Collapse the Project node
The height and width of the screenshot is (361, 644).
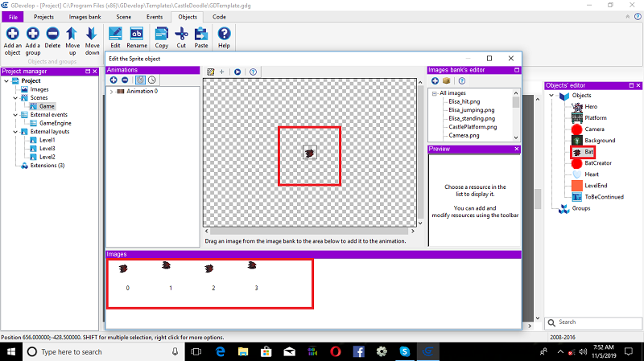point(6,81)
